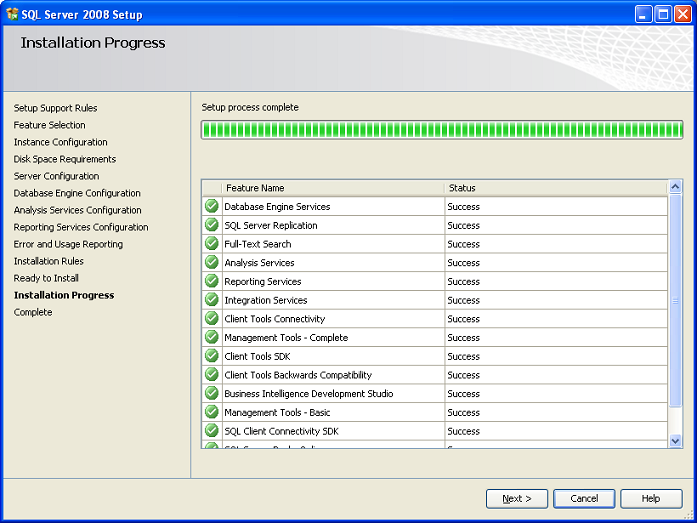This screenshot has width=697, height=523.
Task: Click Client Tools Backwards Compatibility feature name
Action: click(298, 375)
